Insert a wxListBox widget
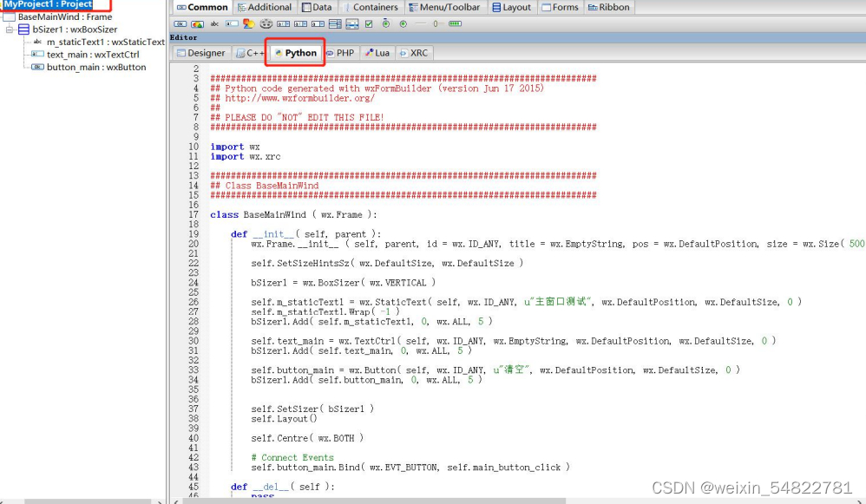The height and width of the screenshot is (504, 866). 333,24
